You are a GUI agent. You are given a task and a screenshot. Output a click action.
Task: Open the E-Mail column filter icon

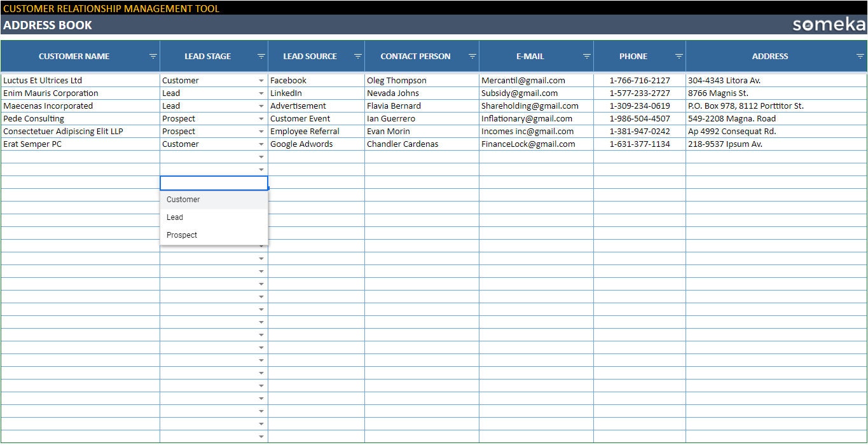586,56
